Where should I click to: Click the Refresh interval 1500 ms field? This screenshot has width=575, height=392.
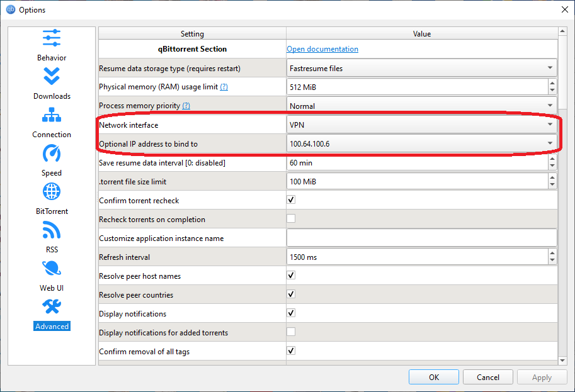[x=418, y=257]
